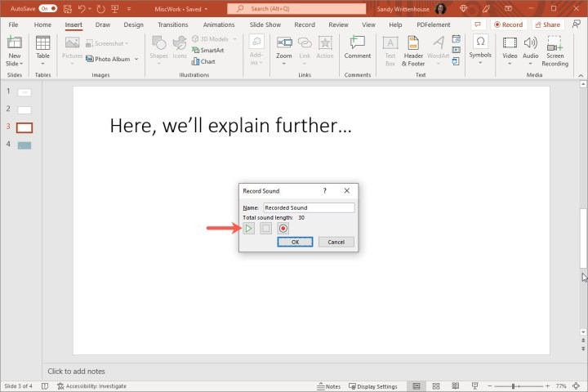Insert a Photo Album
This screenshot has width=588, height=392.
click(108, 59)
